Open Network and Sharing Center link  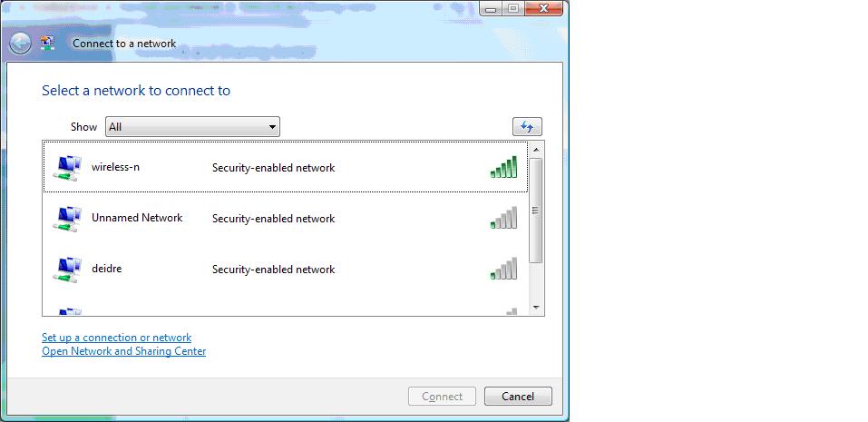pyautogui.click(x=124, y=351)
